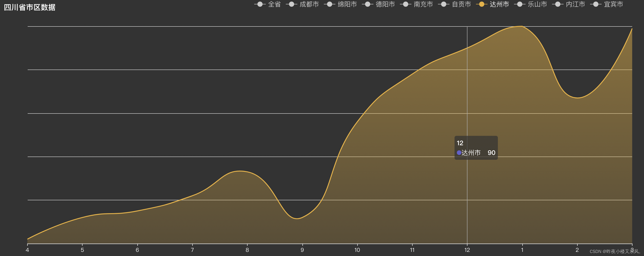Click the 自贡市 legend circle icon

(443, 4)
